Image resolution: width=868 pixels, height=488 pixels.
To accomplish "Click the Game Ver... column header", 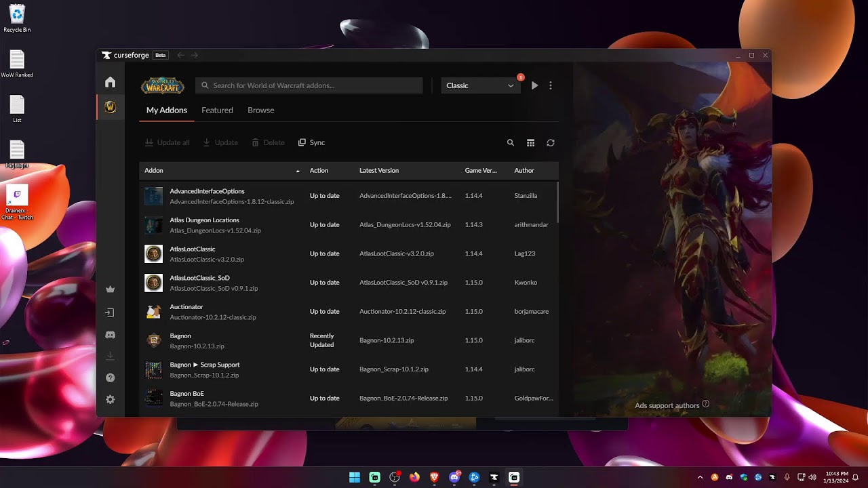I will 481,170.
